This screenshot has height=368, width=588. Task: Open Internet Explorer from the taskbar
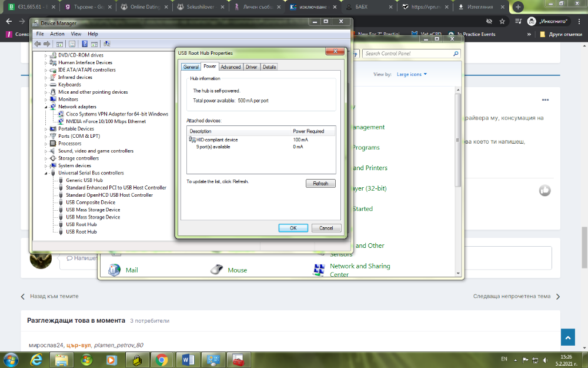[x=36, y=360]
